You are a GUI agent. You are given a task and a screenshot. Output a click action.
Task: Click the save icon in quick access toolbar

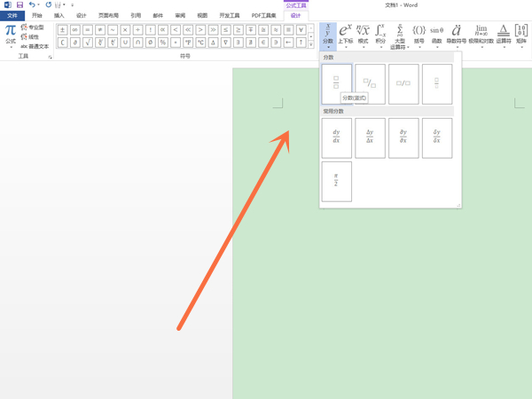coord(20,5)
